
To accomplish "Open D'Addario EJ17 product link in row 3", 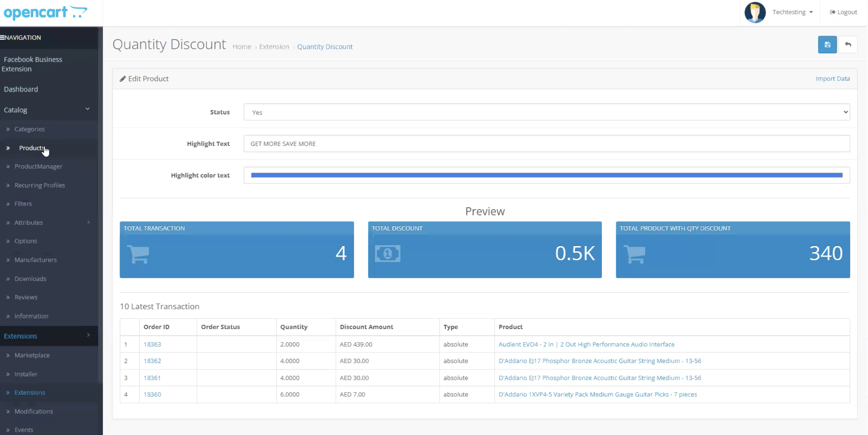I will [600, 378].
